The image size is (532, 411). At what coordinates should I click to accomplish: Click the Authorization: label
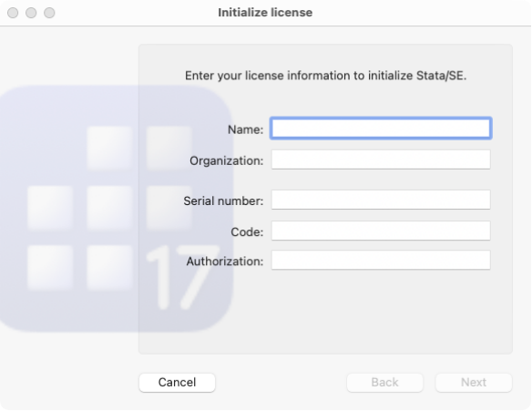coord(225,262)
